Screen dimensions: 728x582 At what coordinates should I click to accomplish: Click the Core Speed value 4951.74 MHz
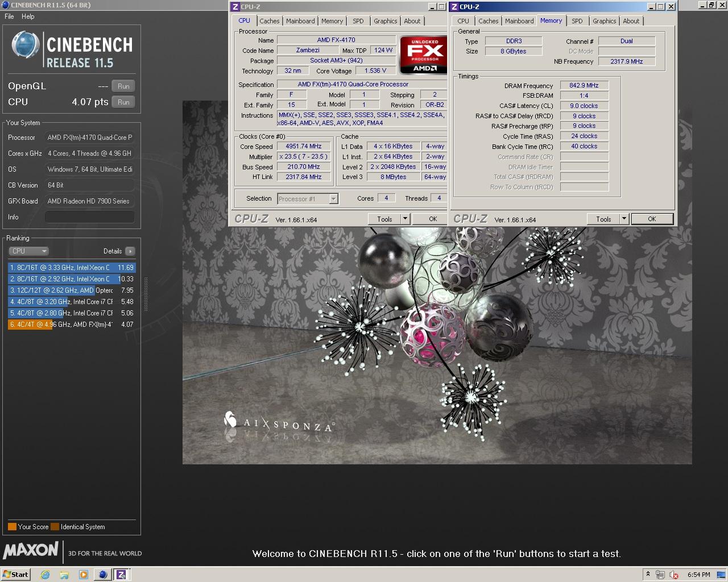pyautogui.click(x=304, y=146)
